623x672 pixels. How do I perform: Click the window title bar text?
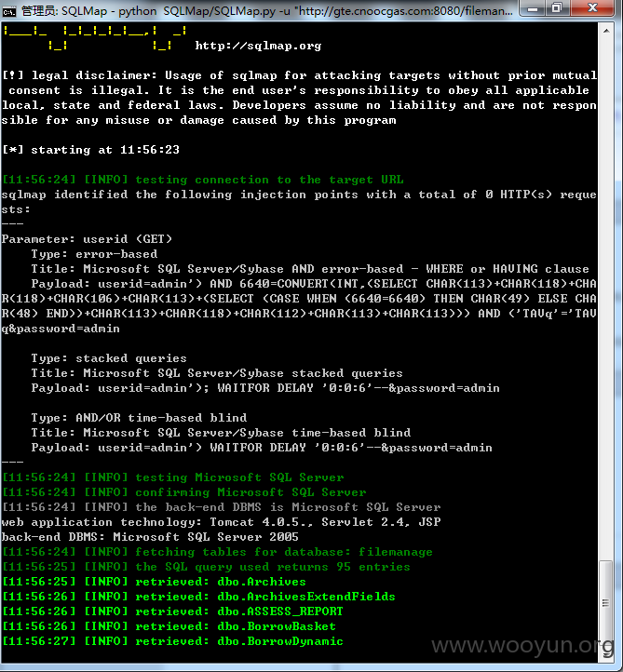click(267, 11)
